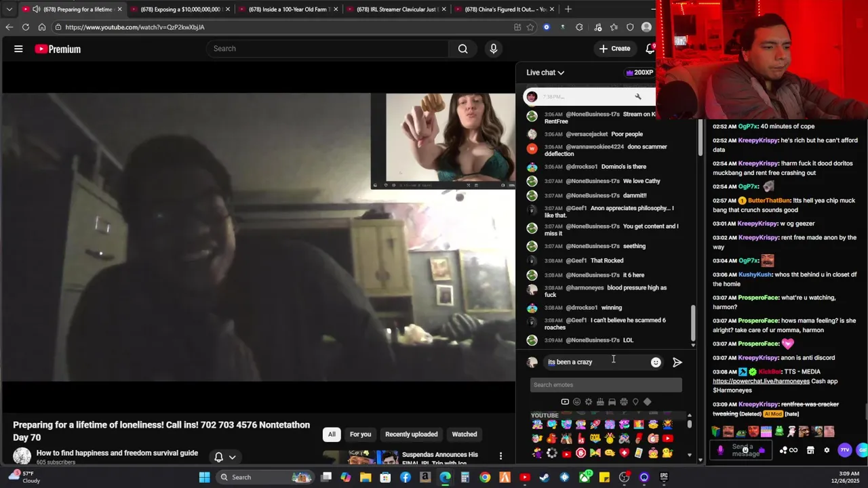The width and height of the screenshot is (868, 488).
Task: Switch to Inside a 100-Year Old Farm tab
Action: click(288, 9)
